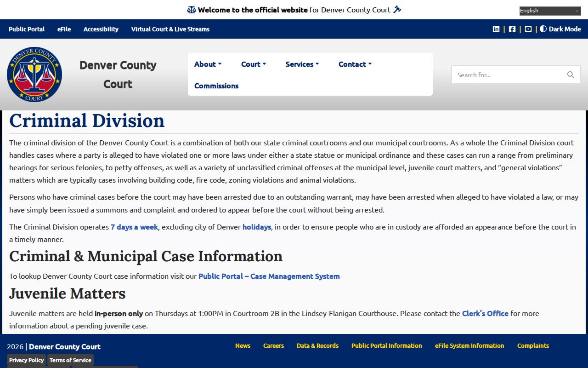
Task: Expand the Court menu
Action: 254,64
